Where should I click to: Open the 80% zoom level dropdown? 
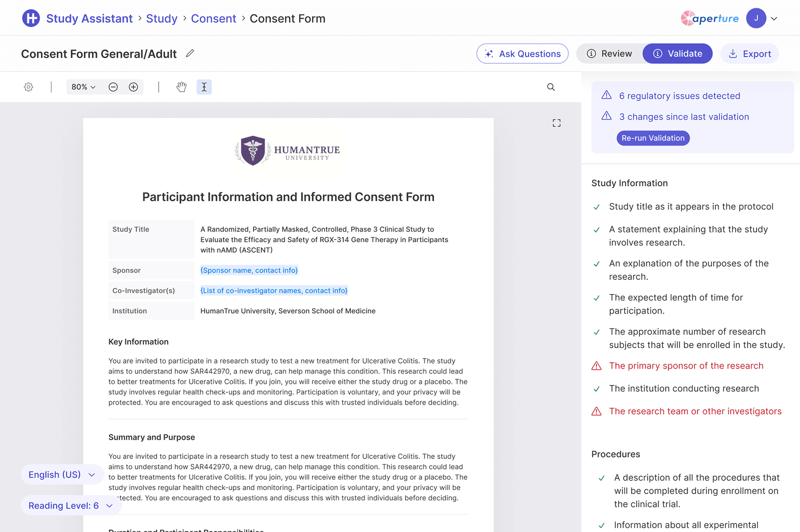(83, 87)
